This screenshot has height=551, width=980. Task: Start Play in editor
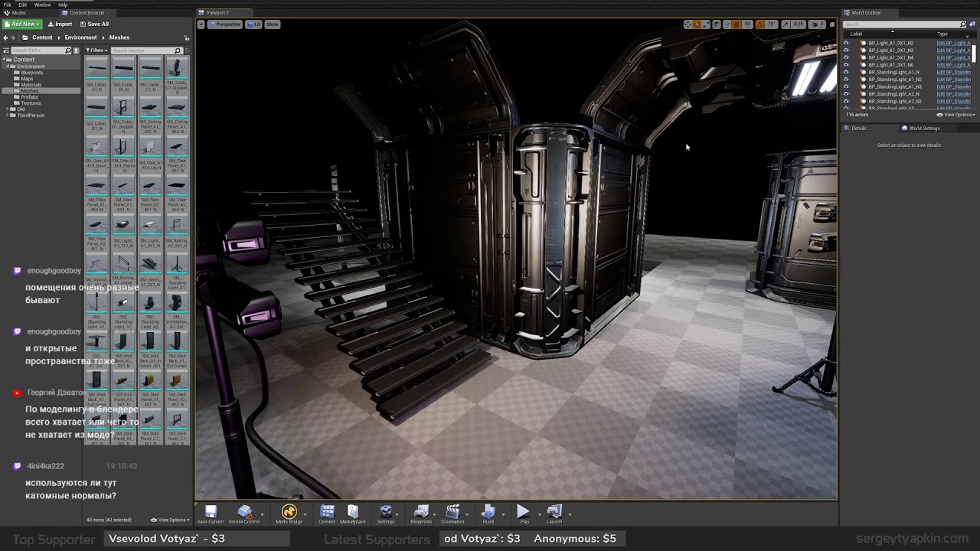coord(524,514)
